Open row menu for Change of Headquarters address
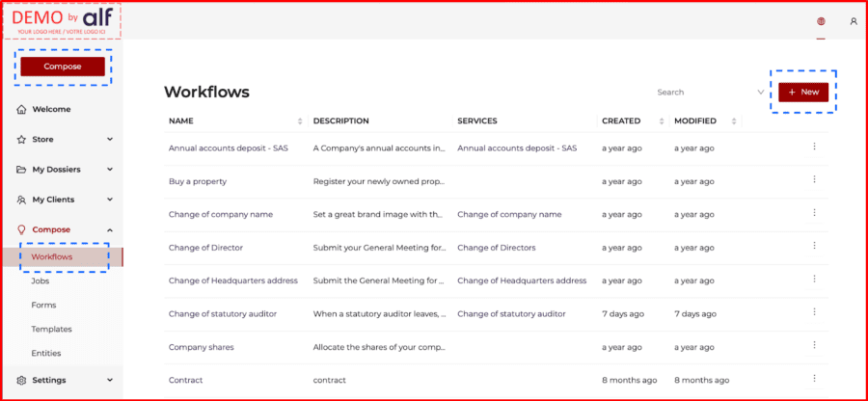The width and height of the screenshot is (868, 401). pyautogui.click(x=814, y=279)
